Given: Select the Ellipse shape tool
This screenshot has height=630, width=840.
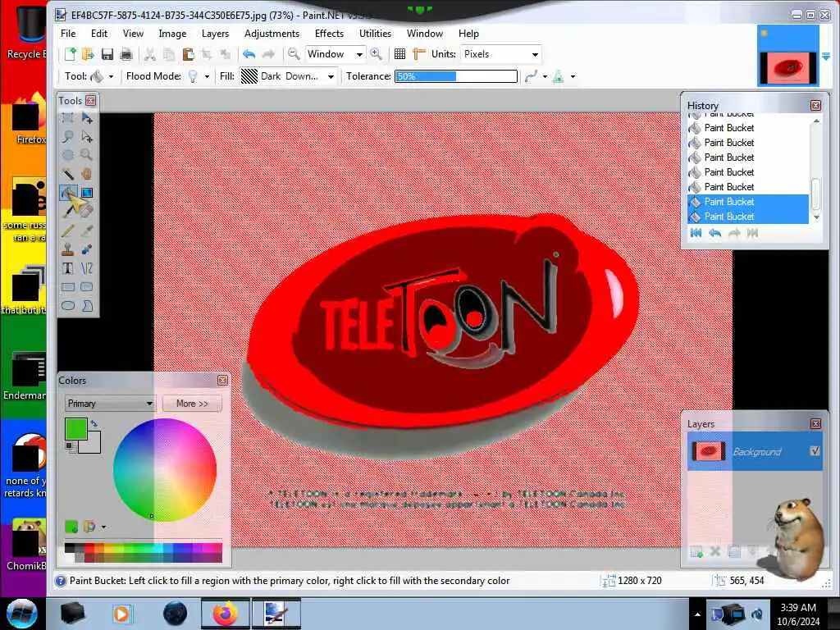Looking at the screenshot, I should (67, 306).
